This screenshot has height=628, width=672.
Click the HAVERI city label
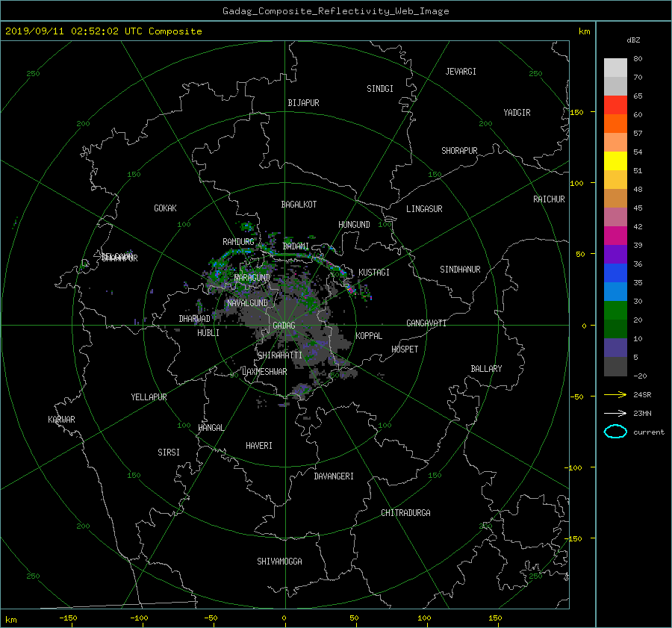(259, 446)
